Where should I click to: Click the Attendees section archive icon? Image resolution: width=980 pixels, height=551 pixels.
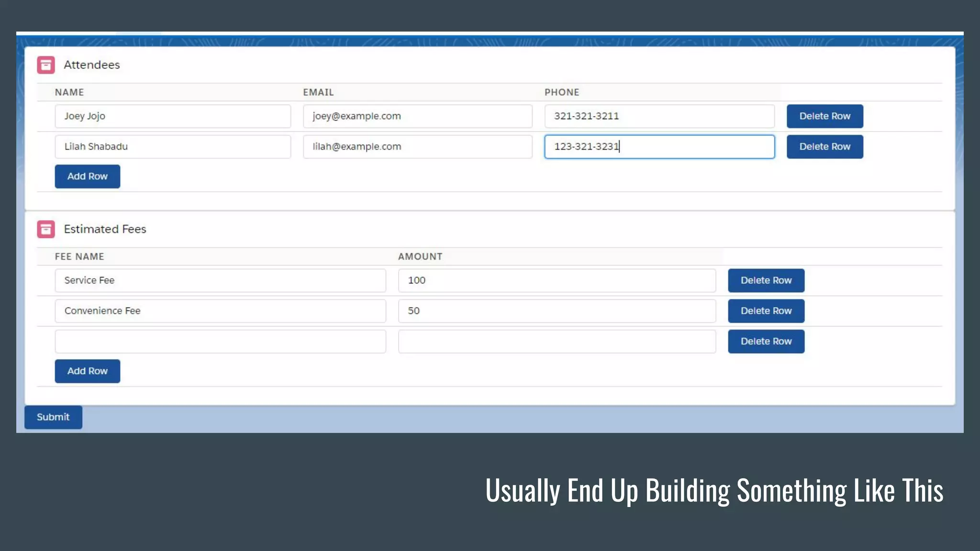(x=46, y=65)
